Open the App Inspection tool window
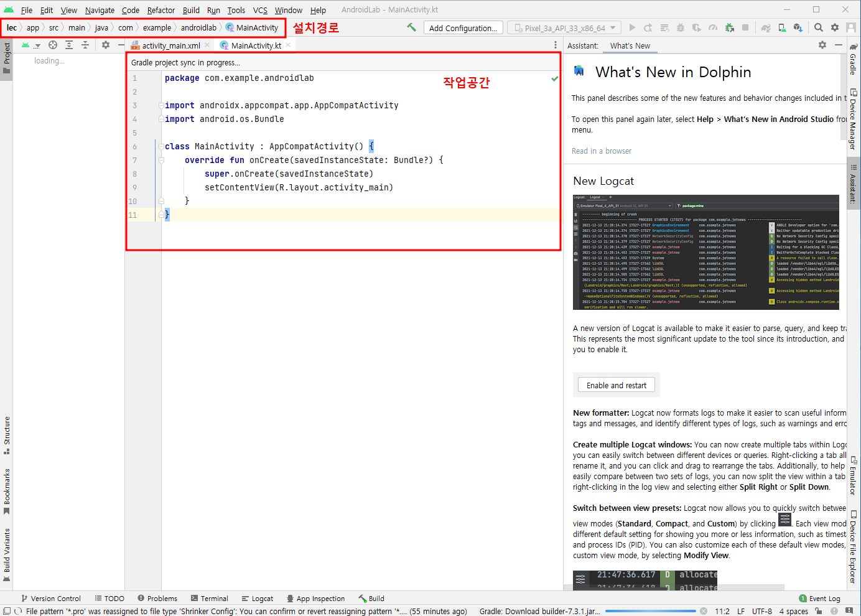Image resolution: width=861 pixels, height=616 pixels. pos(315,599)
